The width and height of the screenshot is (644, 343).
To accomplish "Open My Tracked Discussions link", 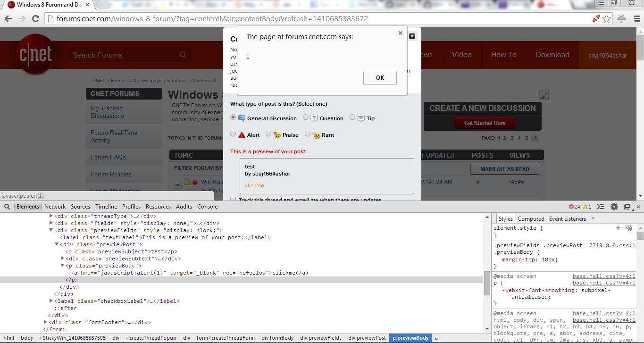I will (107, 112).
